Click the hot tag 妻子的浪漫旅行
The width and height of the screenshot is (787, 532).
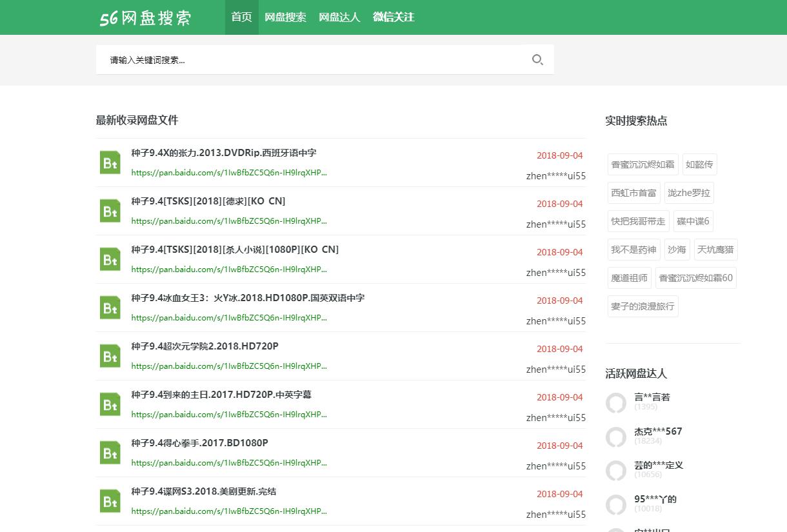point(642,306)
